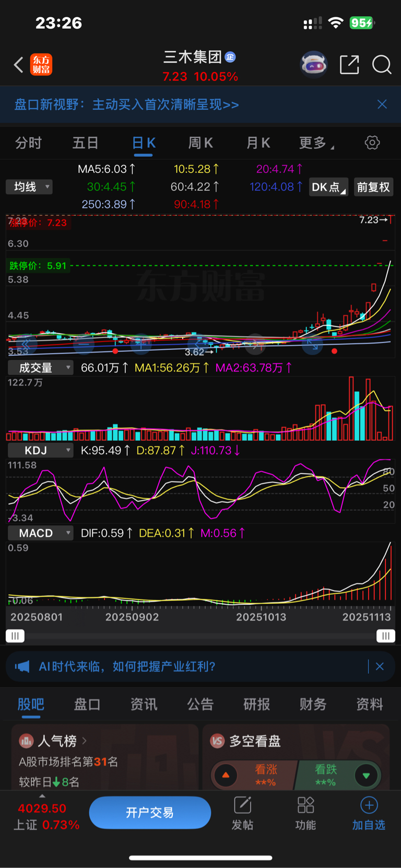The height and width of the screenshot is (868, 401).
Task: Open the 功能 grid icon
Action: tap(305, 805)
